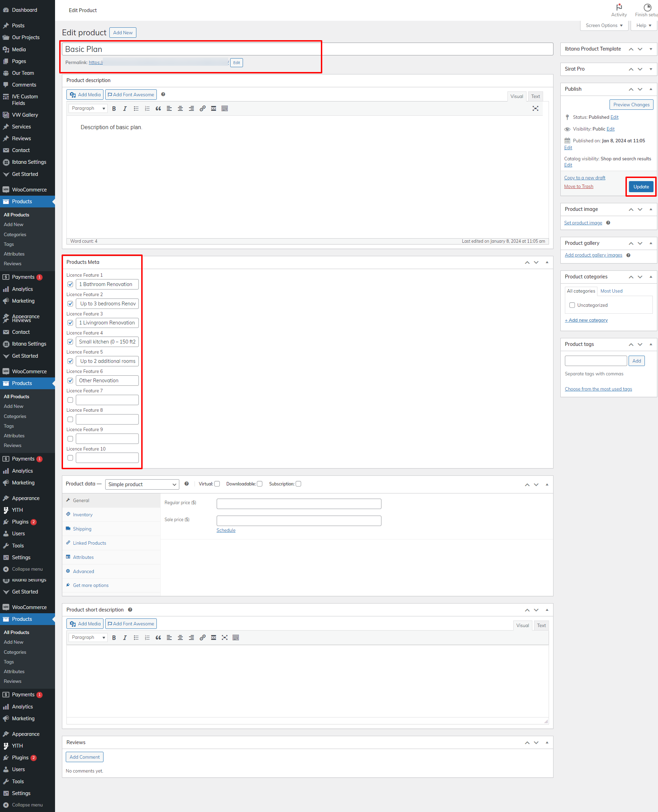Switch description editor to Text tab
Screen dimensions: 658x812
[x=535, y=96]
